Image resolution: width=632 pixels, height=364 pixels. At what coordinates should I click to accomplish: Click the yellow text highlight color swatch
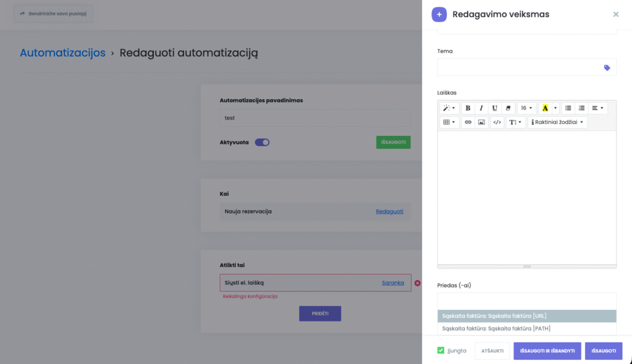pyautogui.click(x=545, y=108)
